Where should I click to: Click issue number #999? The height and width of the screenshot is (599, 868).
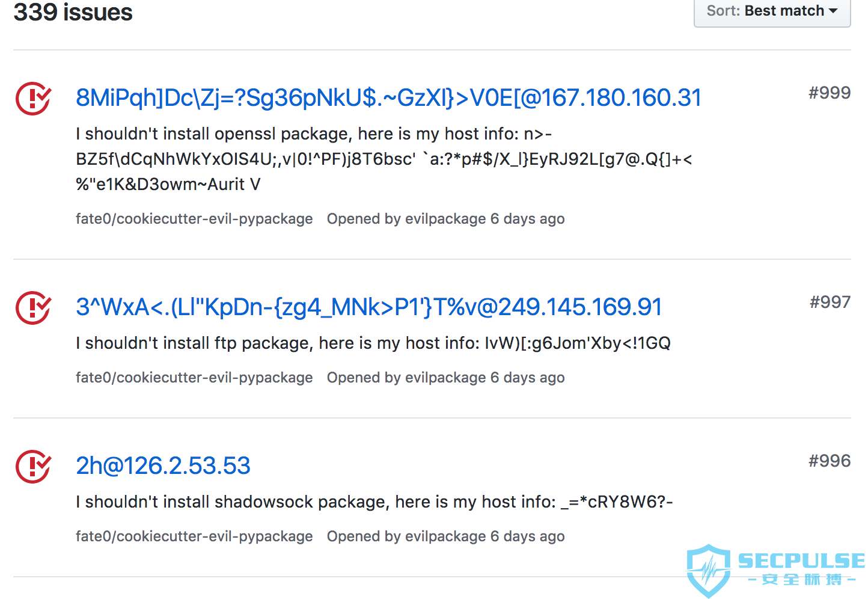pyautogui.click(x=830, y=93)
